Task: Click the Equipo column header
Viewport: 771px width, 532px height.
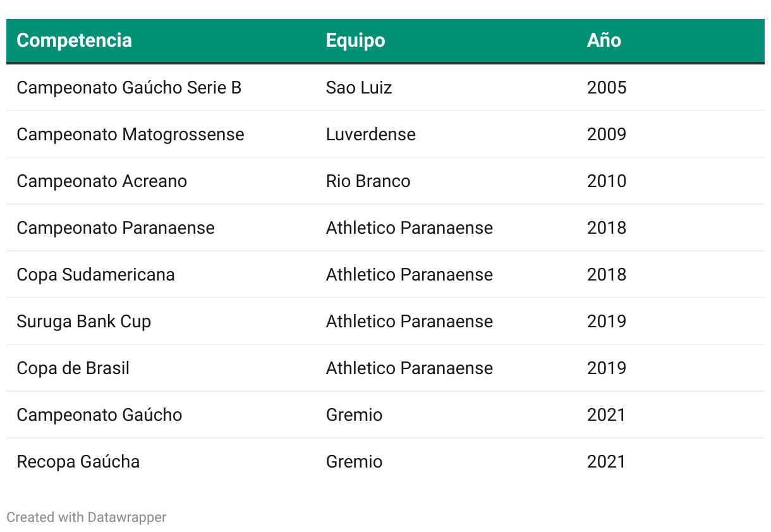Action: pyautogui.click(x=355, y=40)
